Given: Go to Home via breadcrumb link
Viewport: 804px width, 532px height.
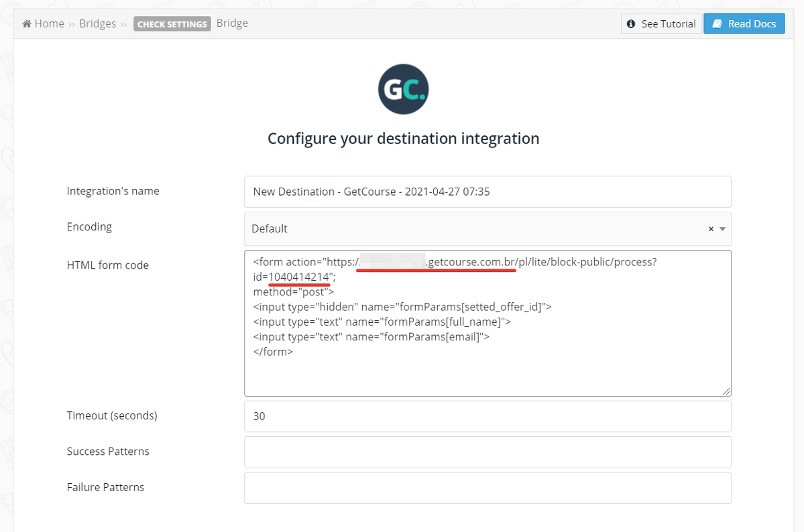Looking at the screenshot, I should point(49,24).
